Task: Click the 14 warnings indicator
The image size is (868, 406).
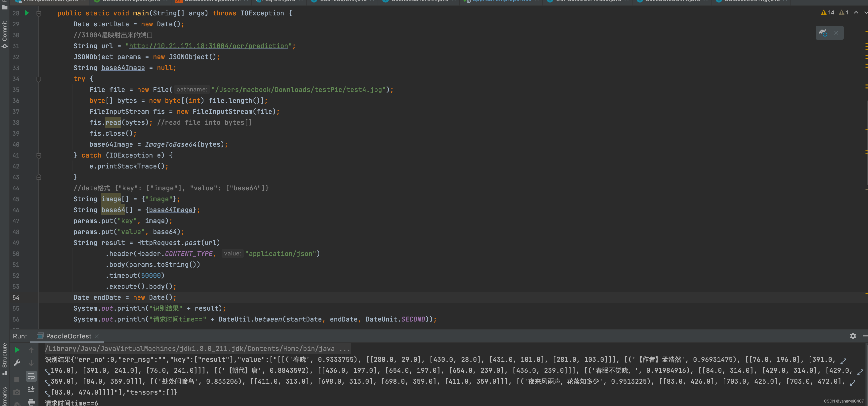Action: [828, 12]
